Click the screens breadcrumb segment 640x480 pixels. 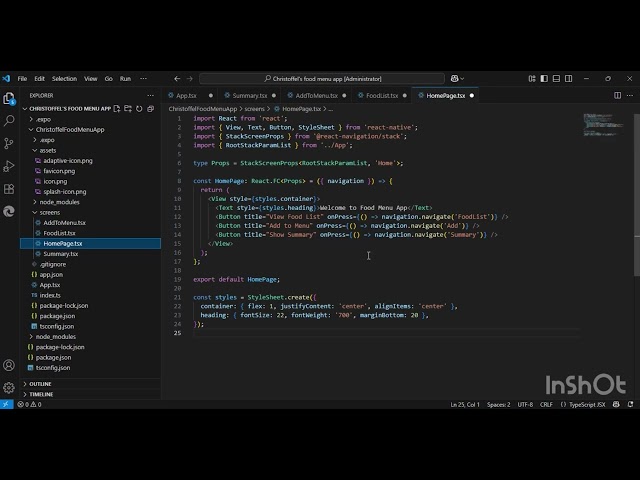[254, 109]
